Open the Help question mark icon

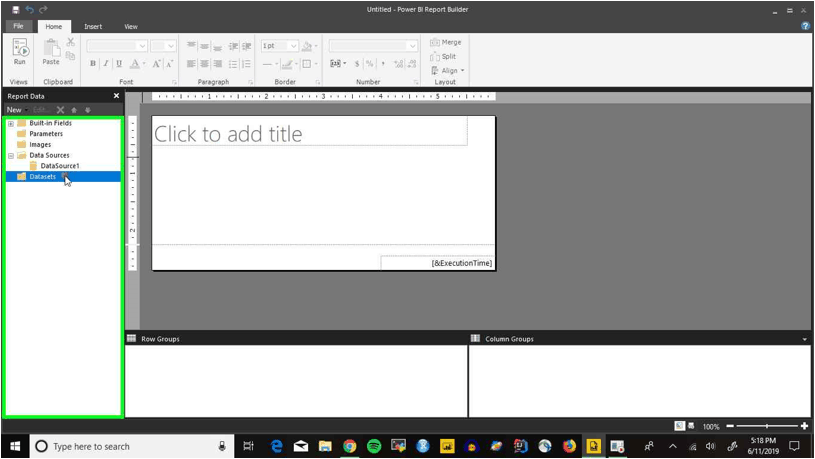pos(805,26)
